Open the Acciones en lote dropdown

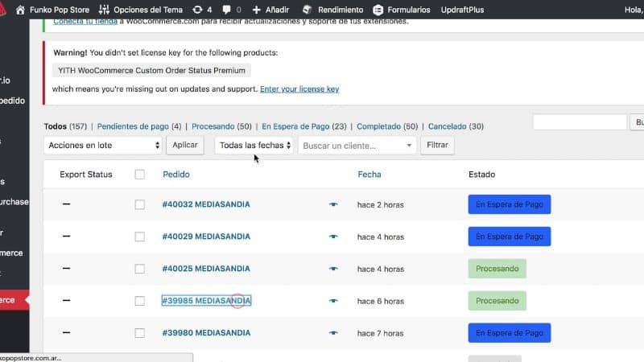point(103,146)
